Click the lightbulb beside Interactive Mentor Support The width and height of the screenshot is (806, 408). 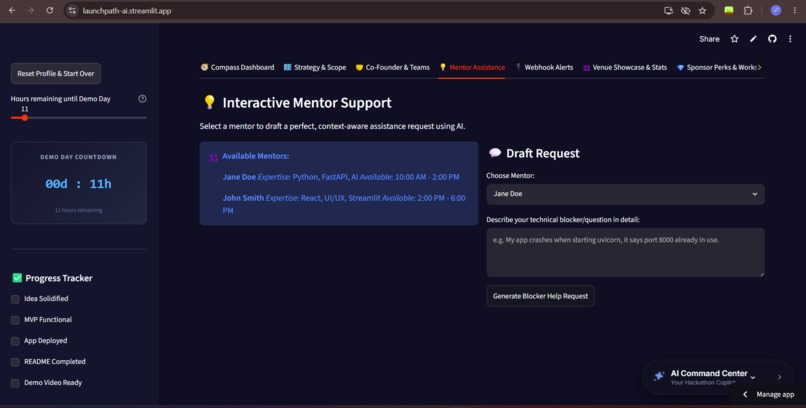[209, 102]
